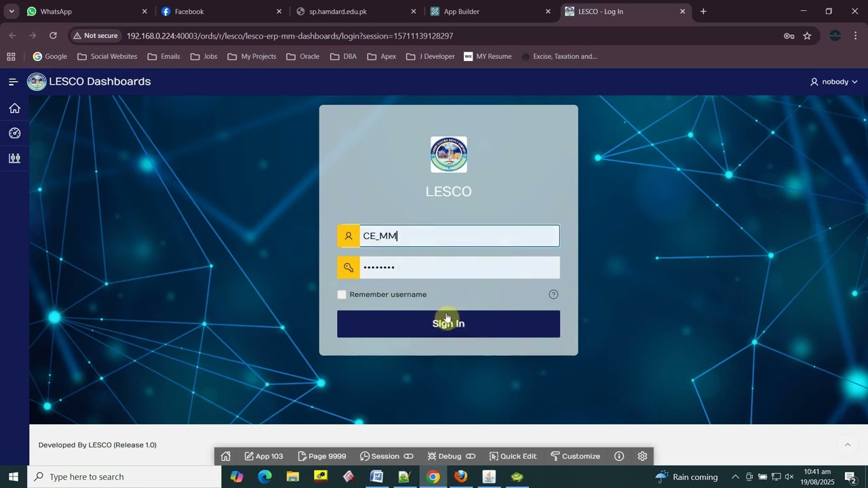This screenshot has width=868, height=488.
Task: Open Firefox from the taskbar
Action: pyautogui.click(x=460, y=476)
